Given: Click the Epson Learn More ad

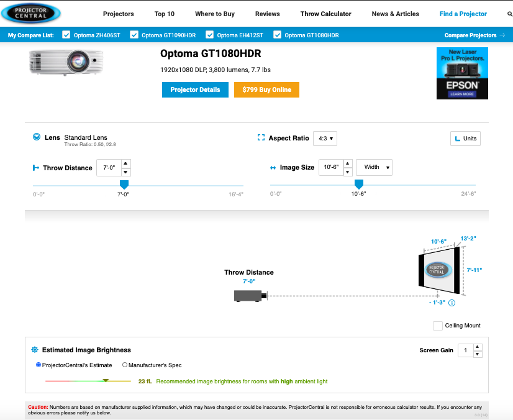Looking at the screenshot, I should point(462,73).
